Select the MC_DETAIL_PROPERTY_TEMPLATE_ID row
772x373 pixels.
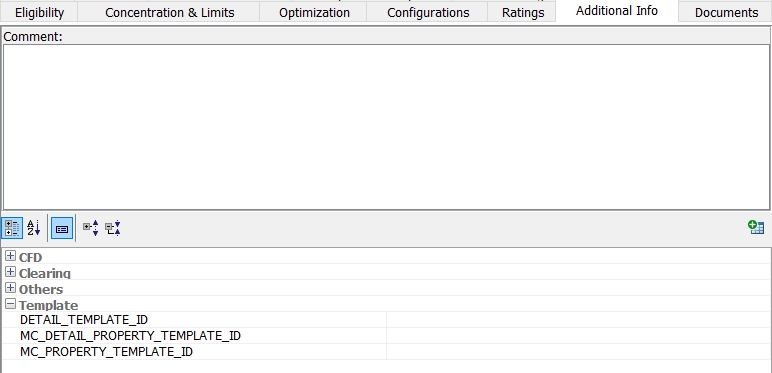[386, 336]
